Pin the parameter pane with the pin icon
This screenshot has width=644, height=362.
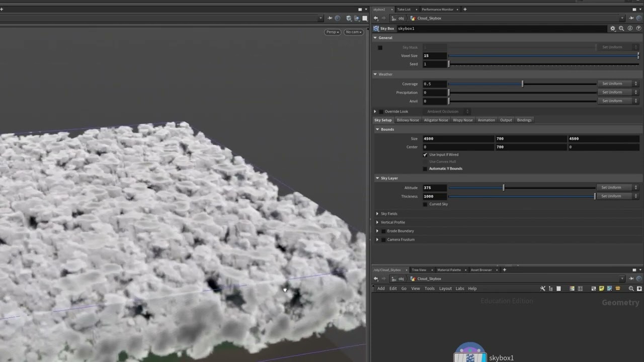coord(631,18)
